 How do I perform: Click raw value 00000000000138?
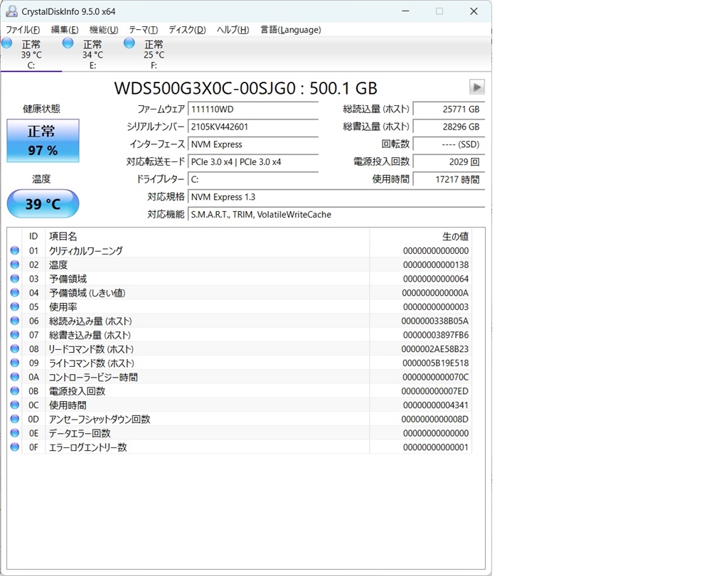(x=436, y=265)
